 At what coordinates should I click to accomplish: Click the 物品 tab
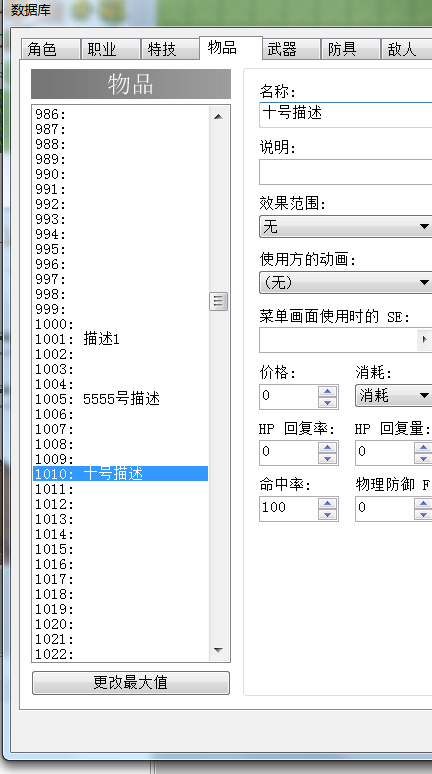tap(231, 48)
